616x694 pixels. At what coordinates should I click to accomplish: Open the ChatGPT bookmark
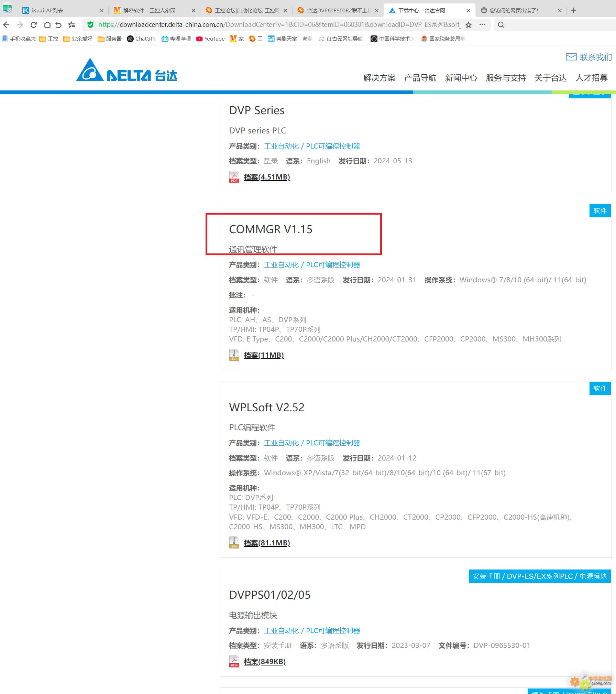coord(142,39)
